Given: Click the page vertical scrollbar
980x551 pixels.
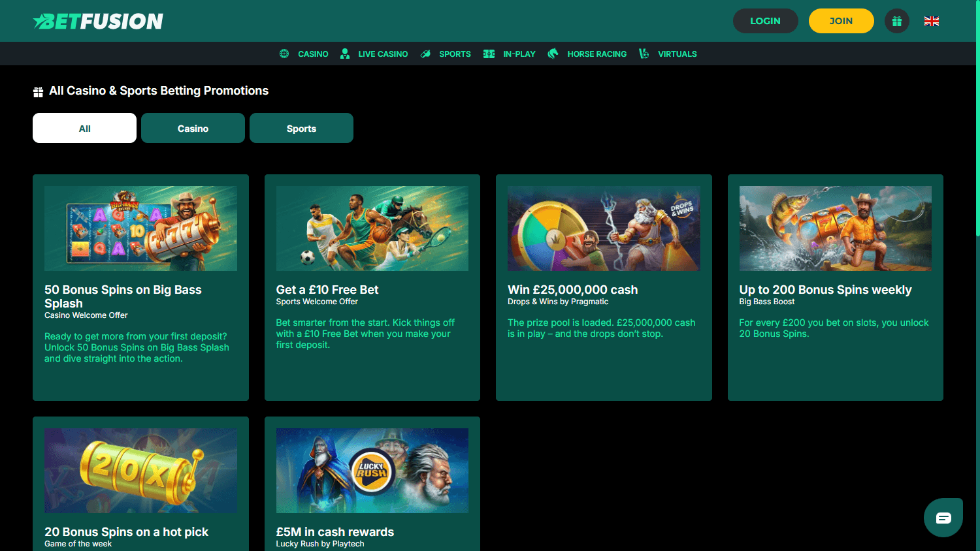Looking at the screenshot, I should (977, 118).
